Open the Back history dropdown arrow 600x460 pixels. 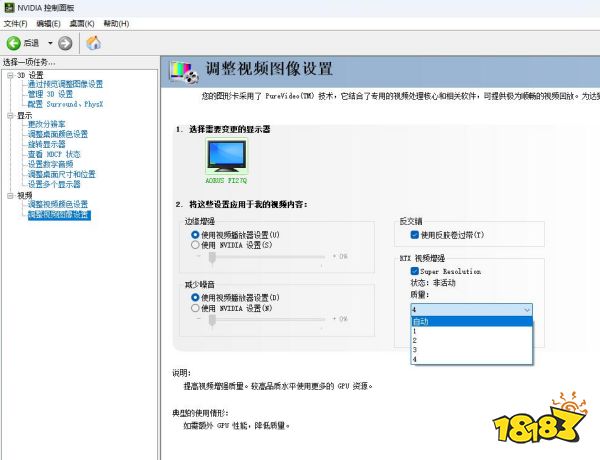coord(50,43)
